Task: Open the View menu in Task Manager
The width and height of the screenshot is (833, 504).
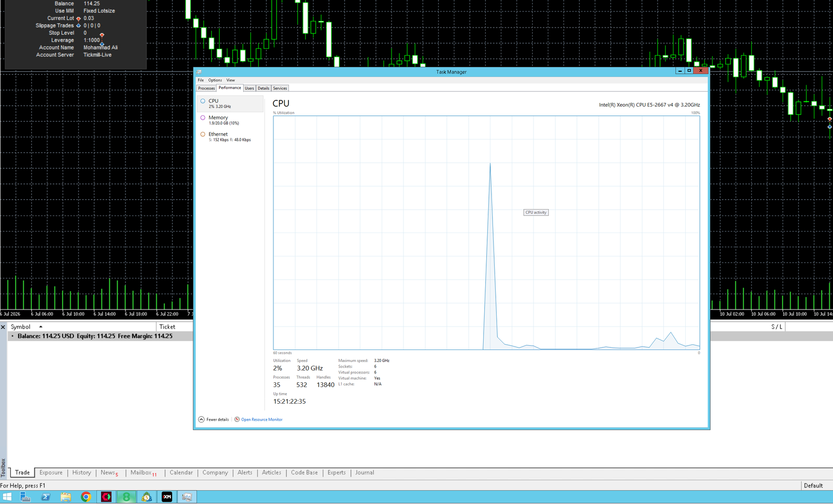Action: pos(231,80)
